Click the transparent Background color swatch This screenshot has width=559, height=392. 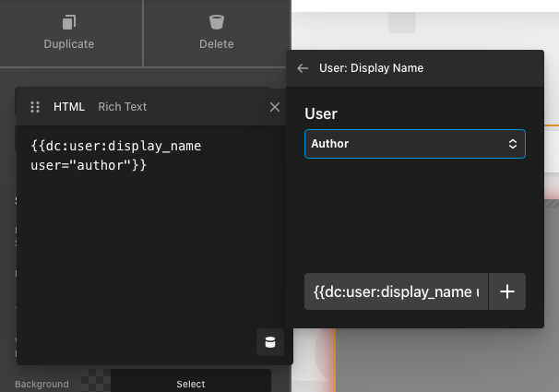(x=96, y=381)
